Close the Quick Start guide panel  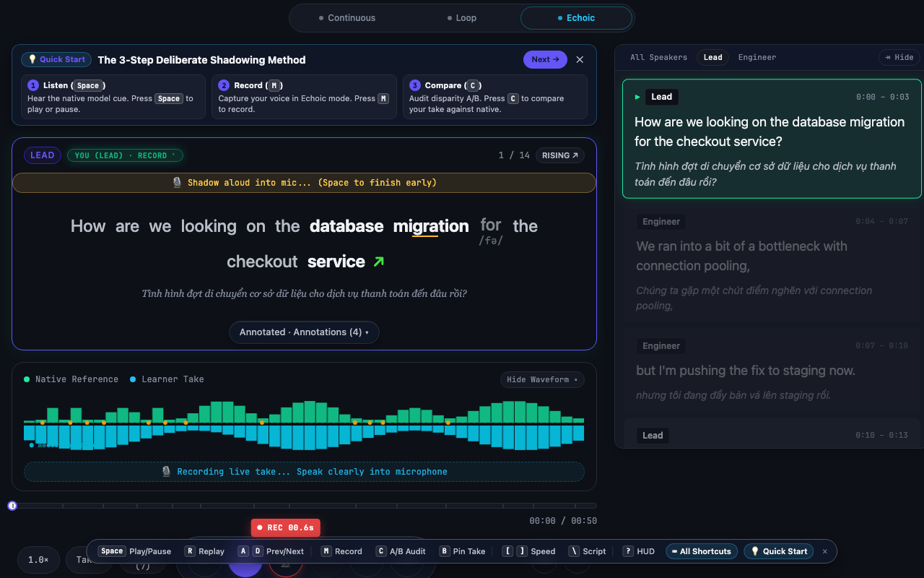(580, 60)
